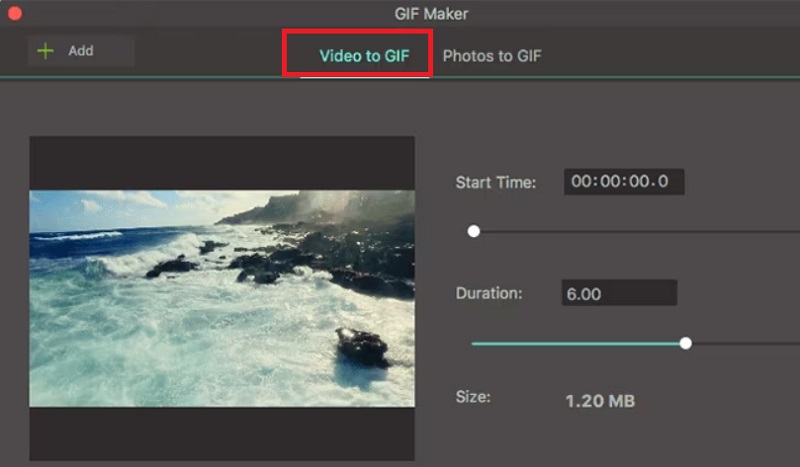Switch to the Video to GIF tab
The image size is (800, 467).
point(364,56)
